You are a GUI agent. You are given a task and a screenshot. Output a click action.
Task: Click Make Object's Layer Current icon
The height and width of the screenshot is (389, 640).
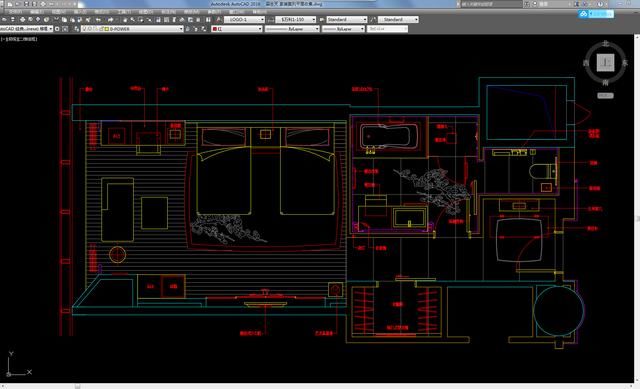pyautogui.click(x=188, y=29)
